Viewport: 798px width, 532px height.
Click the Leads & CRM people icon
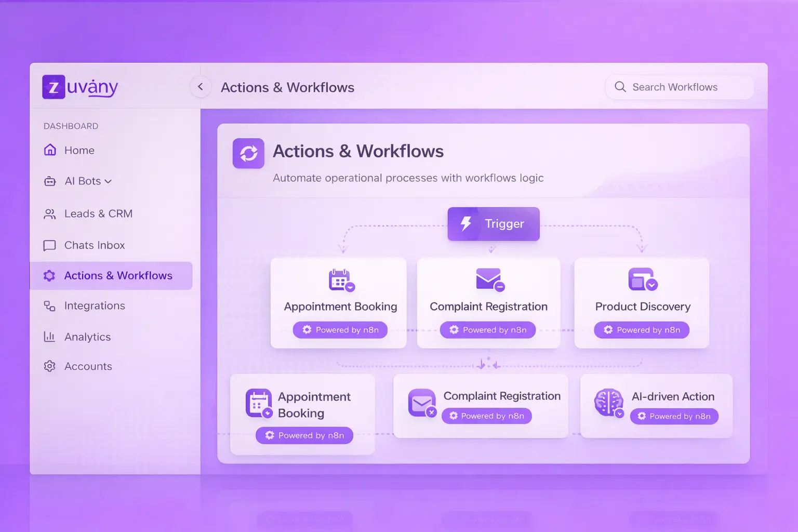[50, 214]
